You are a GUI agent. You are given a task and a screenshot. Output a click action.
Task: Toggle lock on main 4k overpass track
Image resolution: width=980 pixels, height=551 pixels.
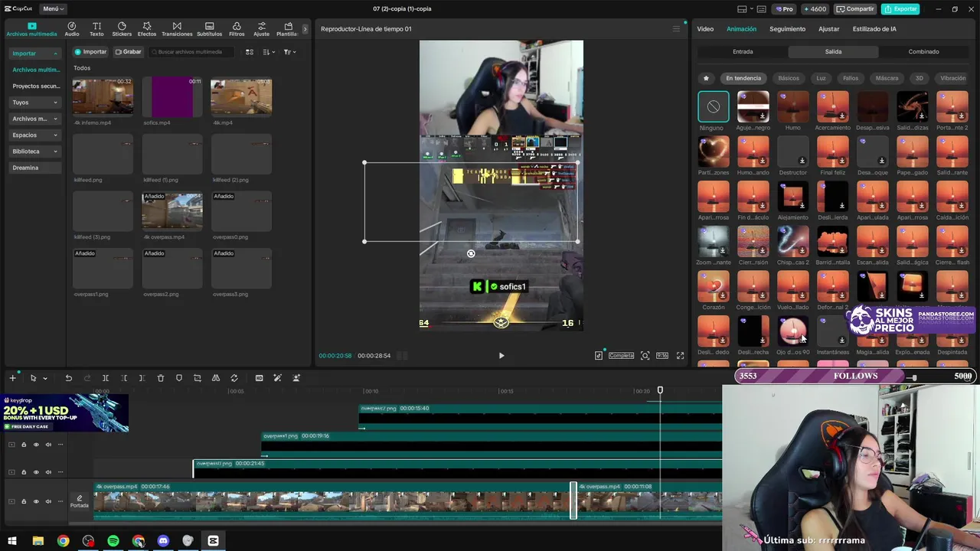tap(24, 501)
